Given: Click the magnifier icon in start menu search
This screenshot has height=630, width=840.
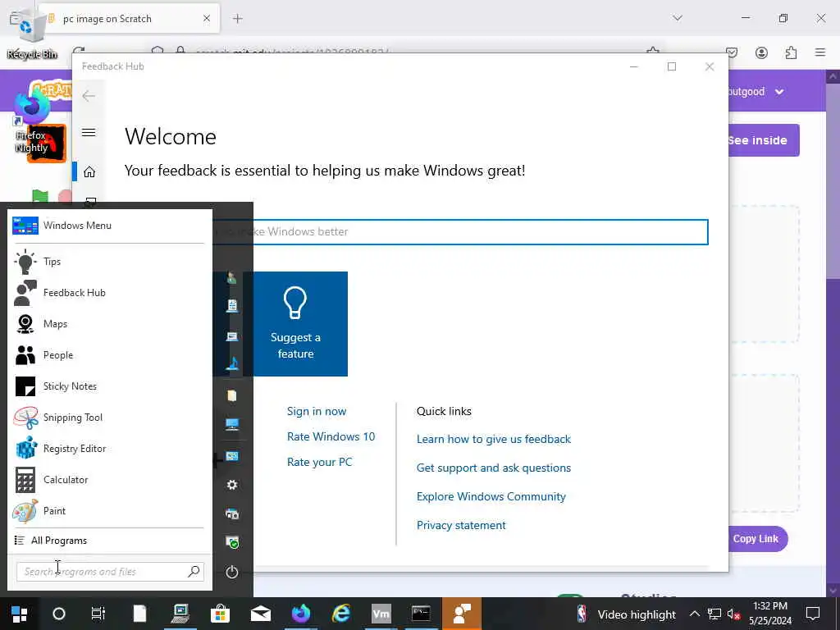Looking at the screenshot, I should [194, 572].
